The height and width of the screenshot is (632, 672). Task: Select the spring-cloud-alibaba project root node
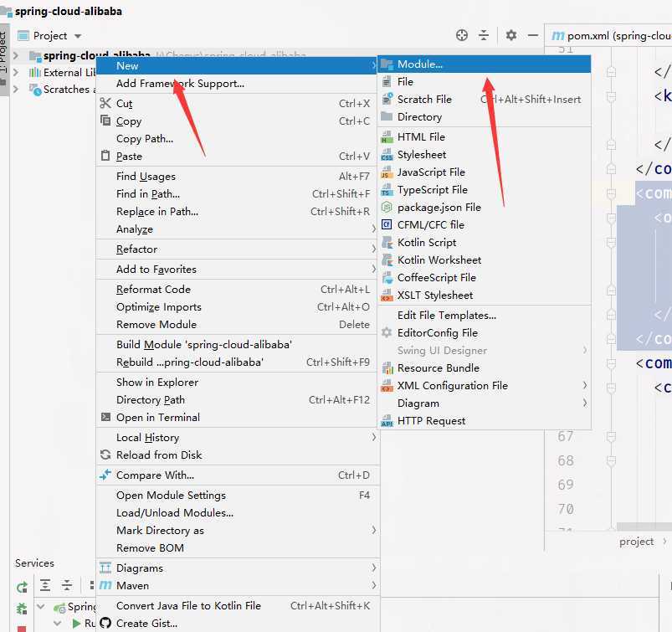coord(67,55)
